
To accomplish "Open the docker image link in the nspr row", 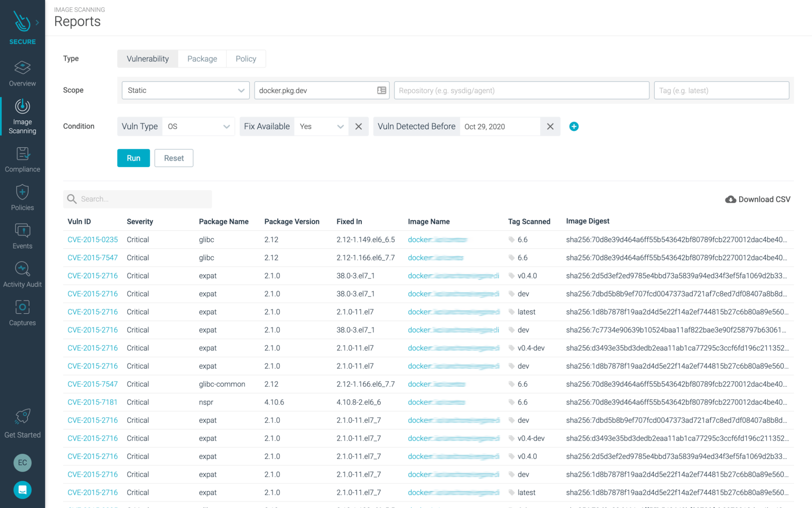I will [x=437, y=402].
